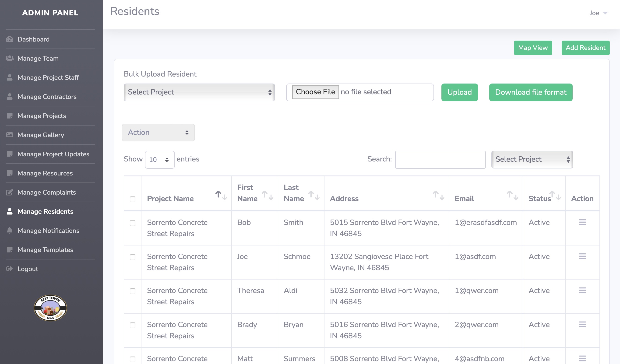Go to Manage Project Updates
The image size is (620, 364).
53,154
